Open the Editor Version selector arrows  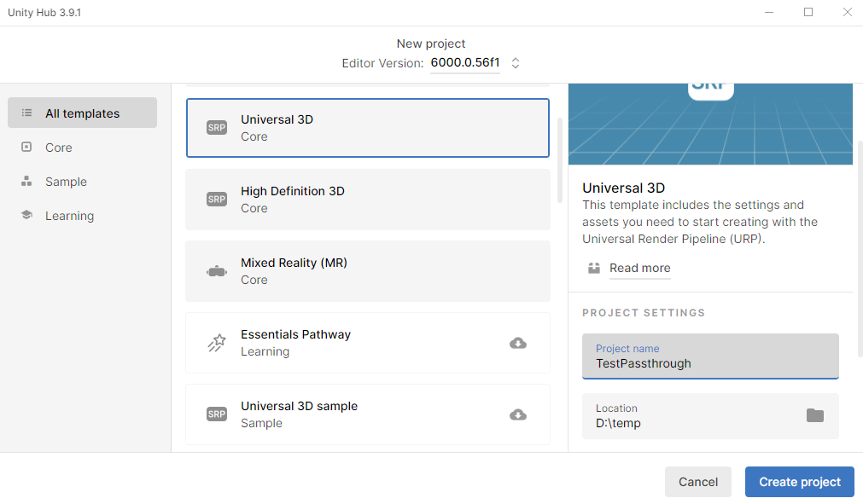coord(516,63)
